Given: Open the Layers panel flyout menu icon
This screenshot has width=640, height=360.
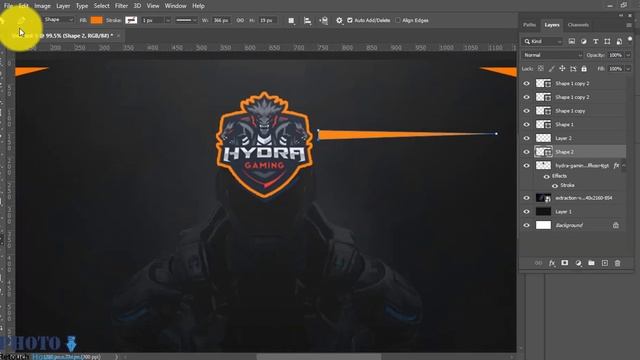Looking at the screenshot, I should point(629,25).
